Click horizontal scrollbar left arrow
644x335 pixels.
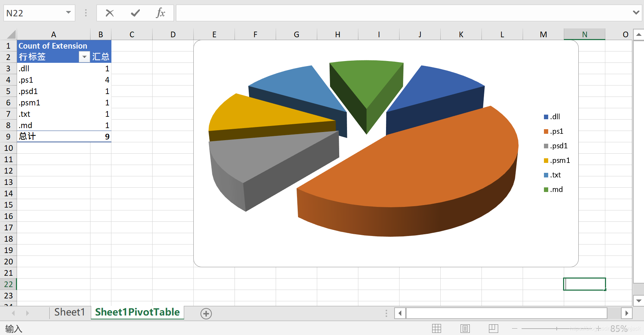[x=400, y=313]
